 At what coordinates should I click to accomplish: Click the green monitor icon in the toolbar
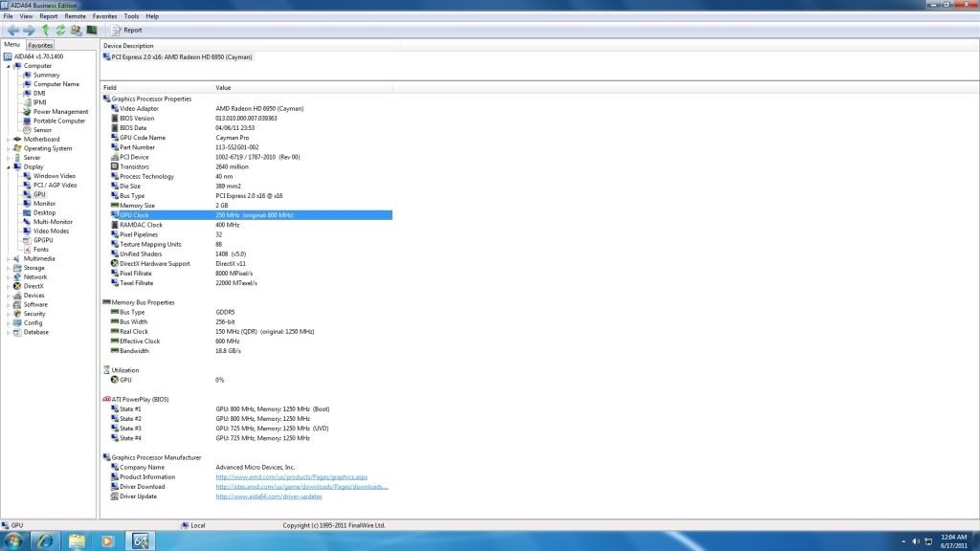(x=92, y=30)
